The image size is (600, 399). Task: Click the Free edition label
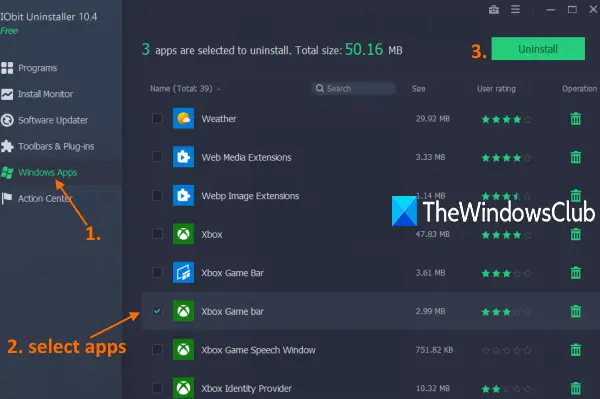click(9, 31)
